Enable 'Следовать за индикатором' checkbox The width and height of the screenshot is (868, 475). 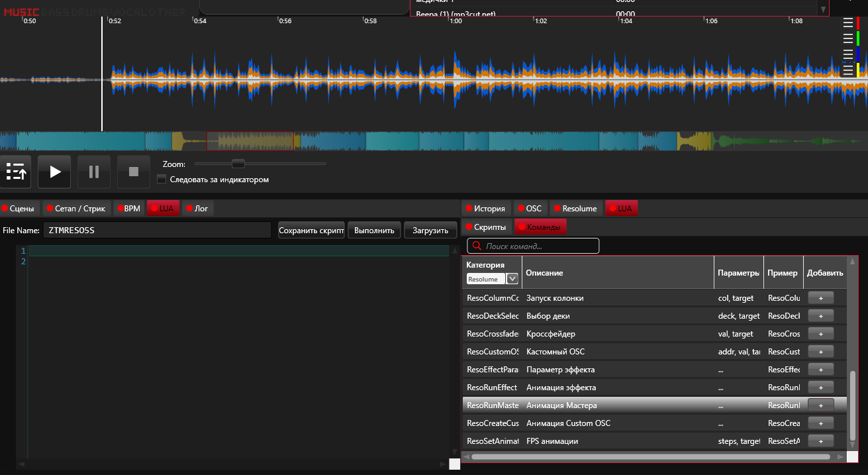click(162, 179)
